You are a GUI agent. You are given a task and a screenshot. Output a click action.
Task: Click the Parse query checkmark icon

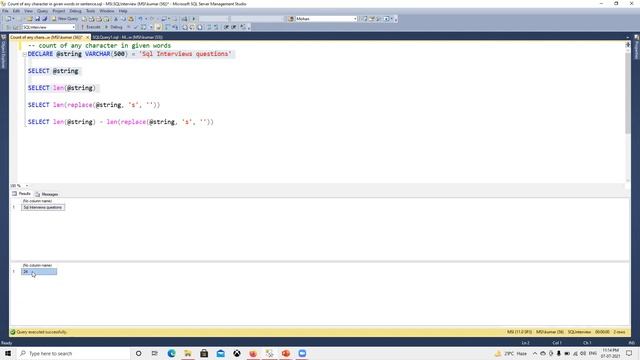pyautogui.click(x=136, y=27)
